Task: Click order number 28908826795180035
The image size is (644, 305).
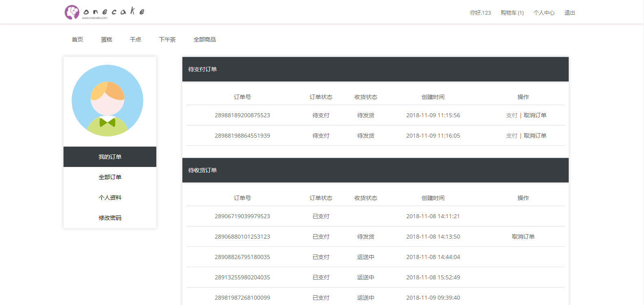Action: 242,257
